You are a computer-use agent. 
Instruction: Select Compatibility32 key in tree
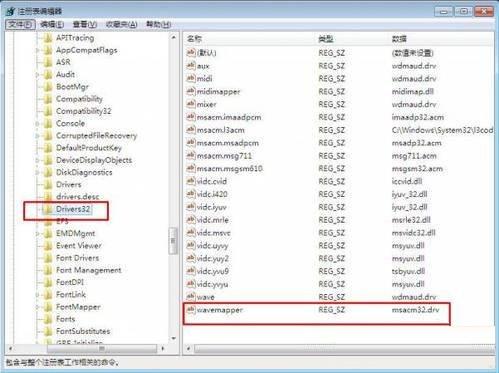click(84, 111)
